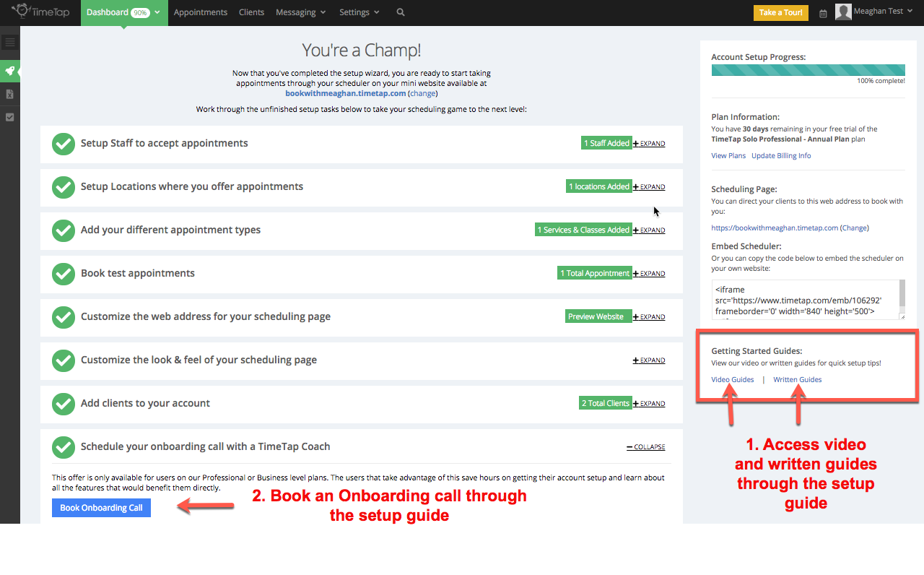Viewport: 924px width, 575px height.
Task: Click the change link under header
Action: [x=423, y=93]
